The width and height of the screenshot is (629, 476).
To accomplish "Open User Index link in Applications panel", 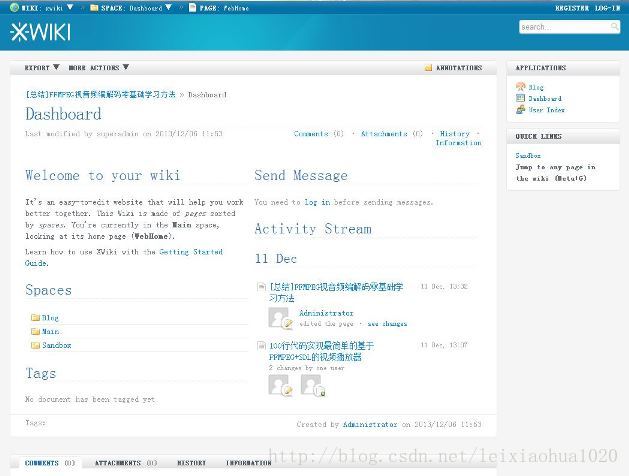I will click(x=546, y=109).
